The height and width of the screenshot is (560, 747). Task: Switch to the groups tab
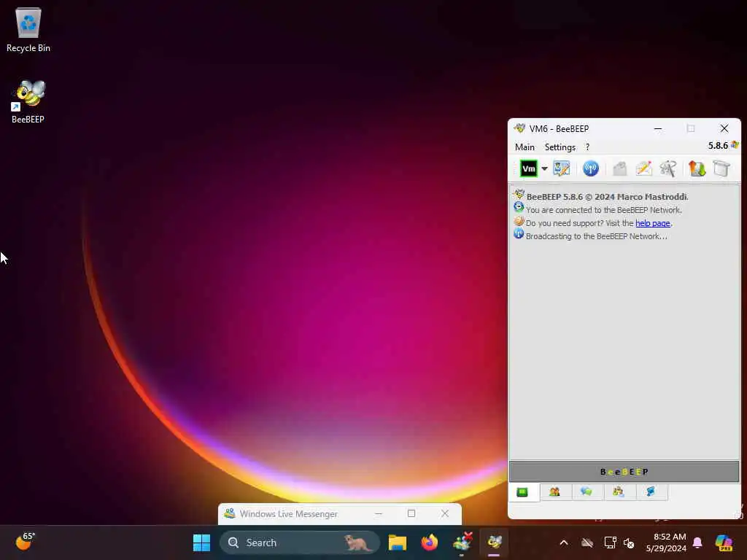tap(619, 492)
